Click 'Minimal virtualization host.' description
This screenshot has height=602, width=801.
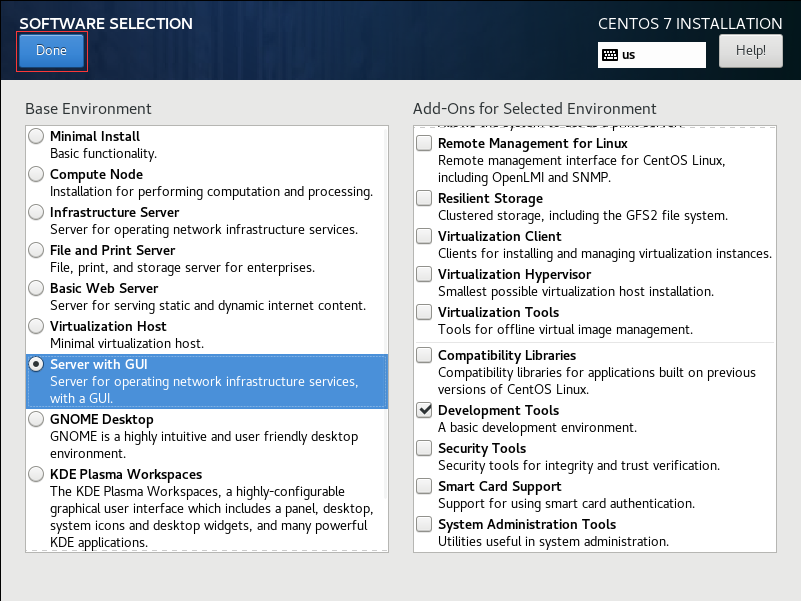tap(127, 343)
